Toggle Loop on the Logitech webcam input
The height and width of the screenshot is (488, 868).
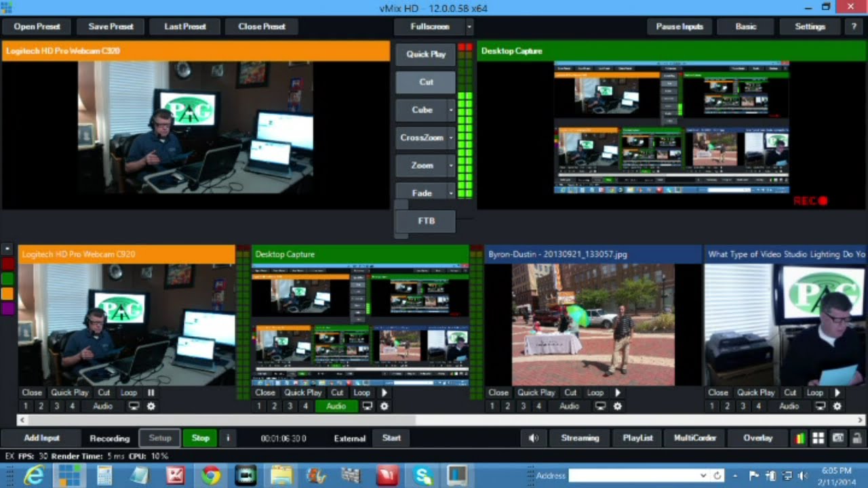coord(128,392)
